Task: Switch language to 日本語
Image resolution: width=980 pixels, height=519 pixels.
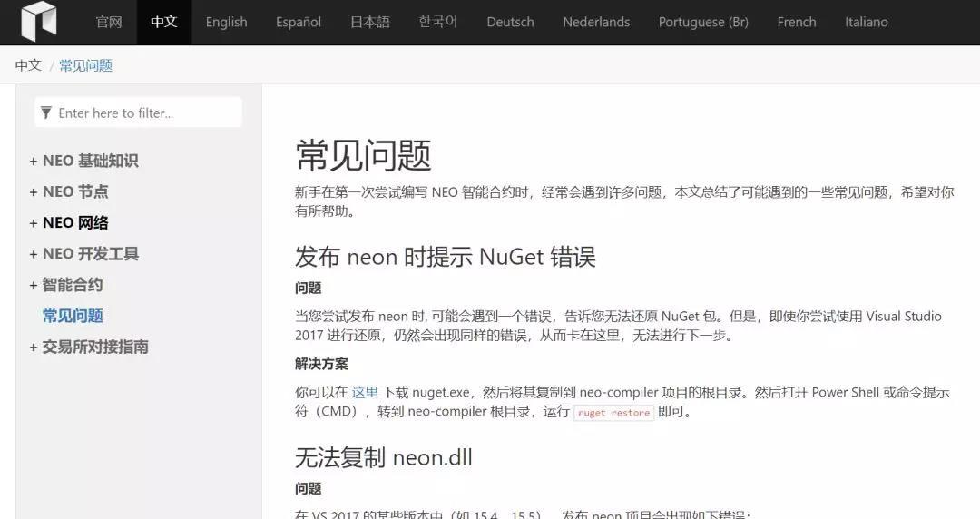Action: click(370, 22)
